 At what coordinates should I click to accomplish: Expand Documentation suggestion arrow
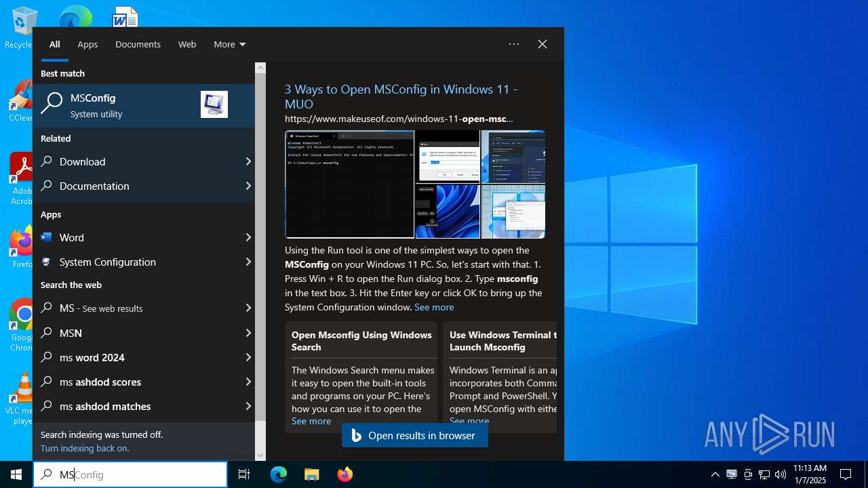pyautogui.click(x=248, y=186)
